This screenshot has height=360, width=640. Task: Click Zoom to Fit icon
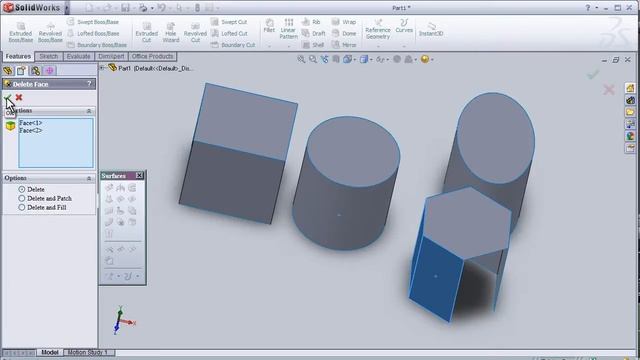click(x=301, y=60)
